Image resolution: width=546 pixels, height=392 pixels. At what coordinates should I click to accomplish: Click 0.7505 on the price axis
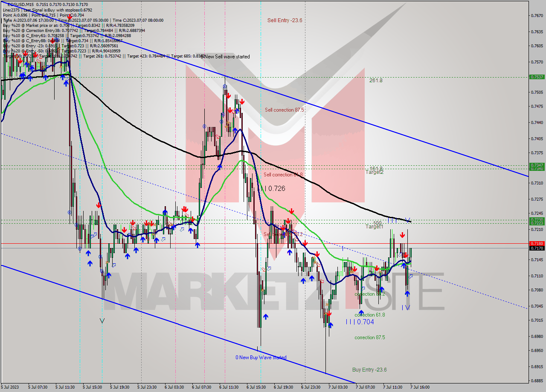click(x=537, y=92)
